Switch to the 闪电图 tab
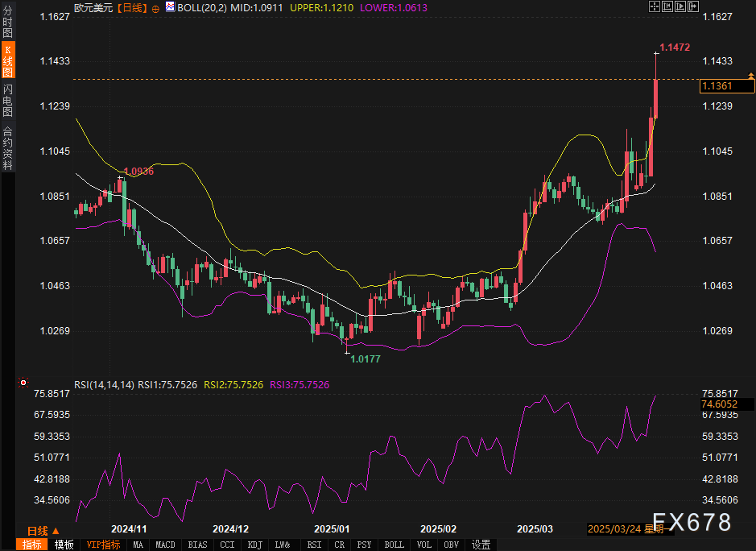Screen dimensions: 756x551 point(7,100)
